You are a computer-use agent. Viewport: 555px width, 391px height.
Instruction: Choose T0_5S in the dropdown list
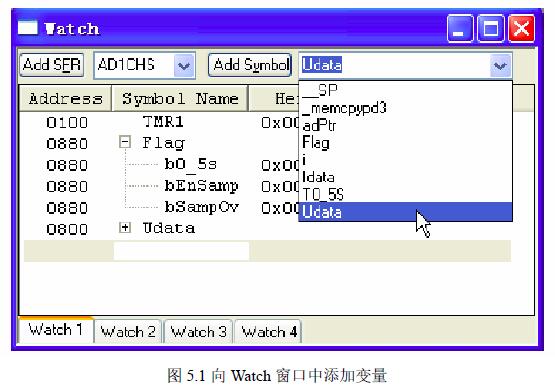[x=406, y=194]
